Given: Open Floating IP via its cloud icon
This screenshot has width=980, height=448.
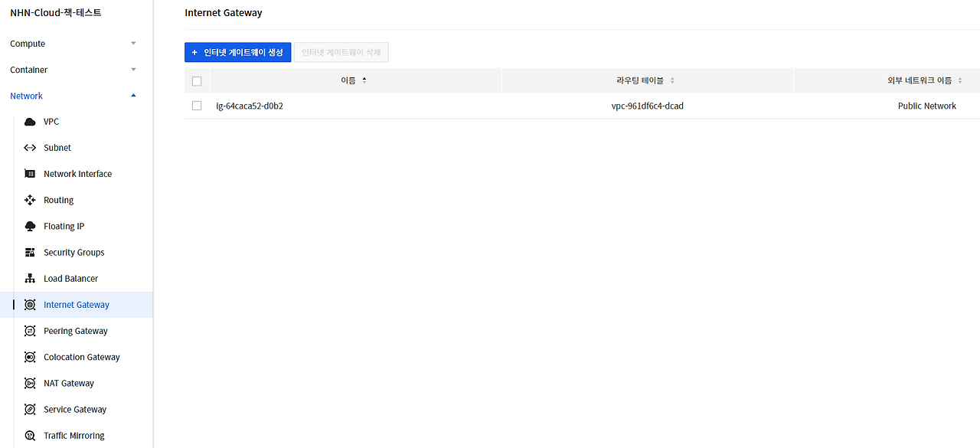Looking at the screenshot, I should point(30,225).
